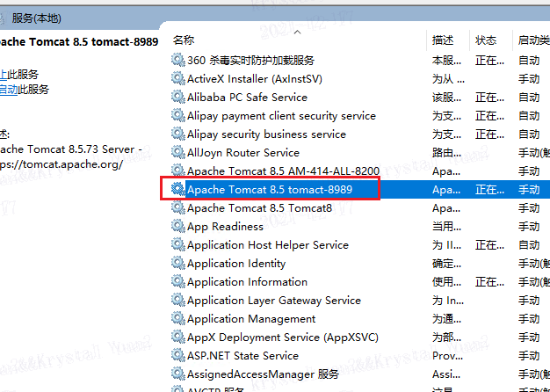The height and width of the screenshot is (392, 550).
Task: Select Application Host Helper Service name
Action: (268, 245)
